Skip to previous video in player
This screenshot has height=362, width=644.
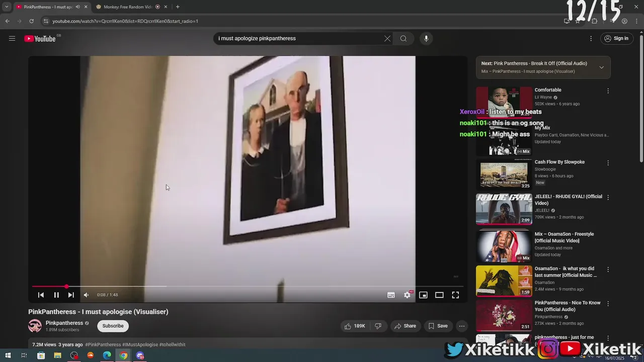point(41,295)
